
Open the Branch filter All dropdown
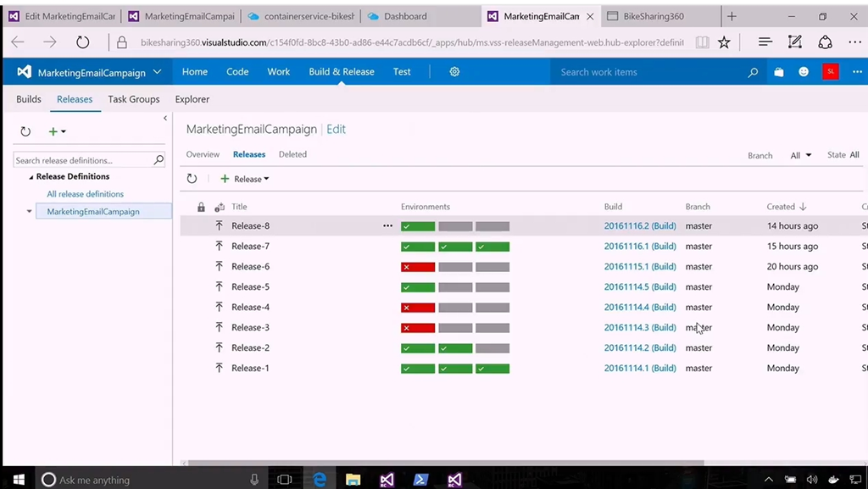click(801, 155)
